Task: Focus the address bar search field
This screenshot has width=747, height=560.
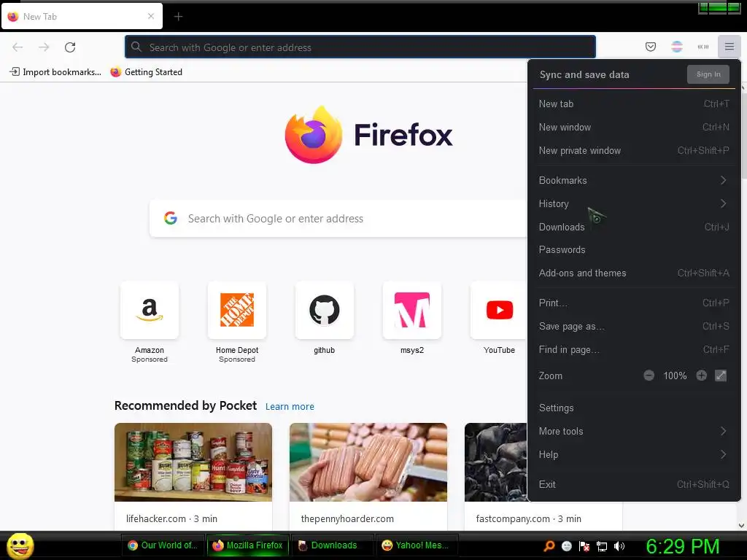Action: point(360,47)
